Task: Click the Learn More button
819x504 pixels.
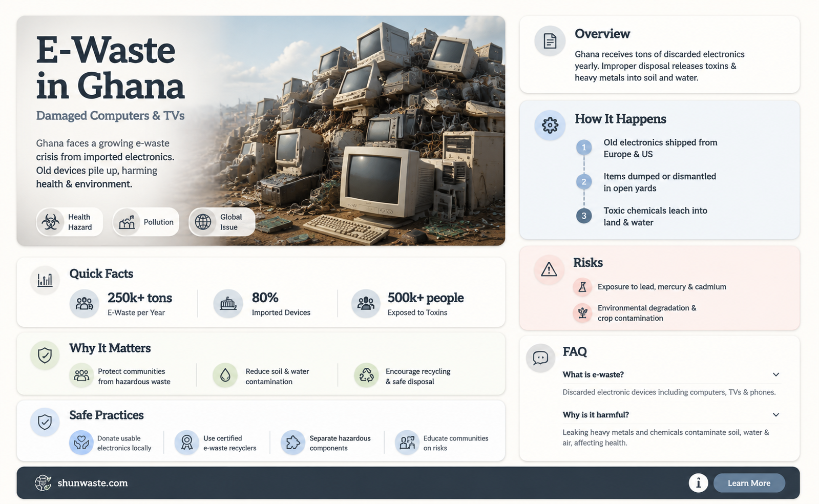Action: coord(749,483)
